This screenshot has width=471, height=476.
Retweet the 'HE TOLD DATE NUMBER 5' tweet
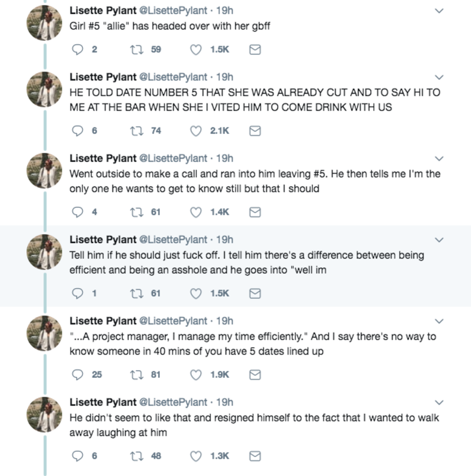137,131
